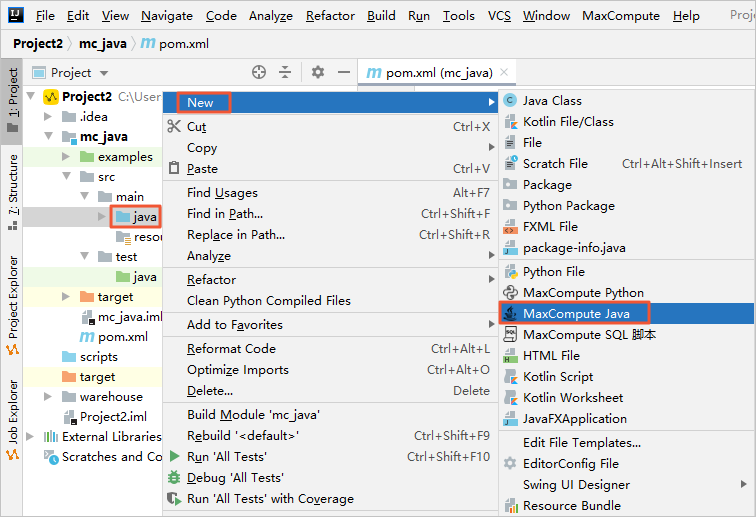Click the Cut scissors icon
The width and height of the screenshot is (756, 517).
174,126
